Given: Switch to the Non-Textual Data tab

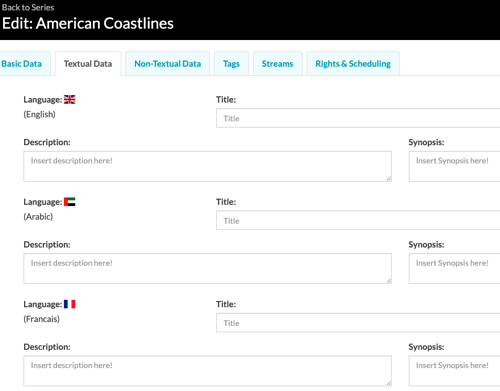Looking at the screenshot, I should (x=168, y=64).
